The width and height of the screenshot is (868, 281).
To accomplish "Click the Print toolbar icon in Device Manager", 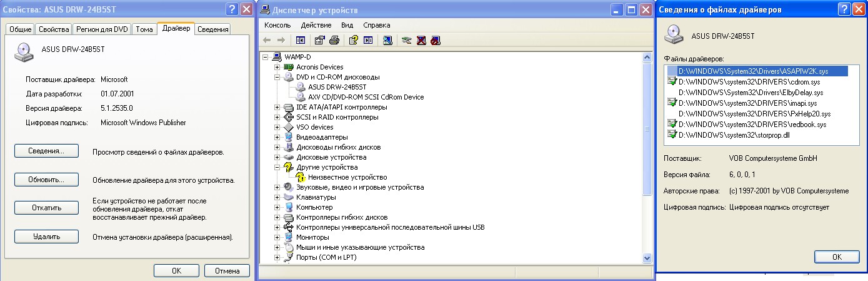I will pyautogui.click(x=334, y=41).
